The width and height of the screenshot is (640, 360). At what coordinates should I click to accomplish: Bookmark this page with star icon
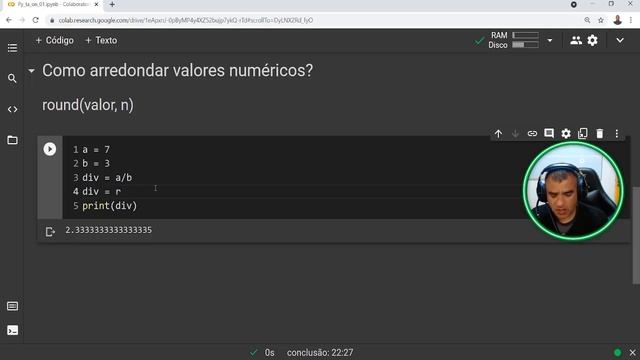pyautogui.click(x=600, y=20)
